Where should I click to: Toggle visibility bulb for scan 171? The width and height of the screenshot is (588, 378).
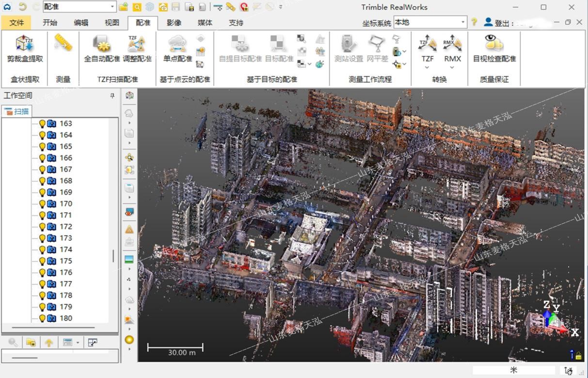click(42, 215)
